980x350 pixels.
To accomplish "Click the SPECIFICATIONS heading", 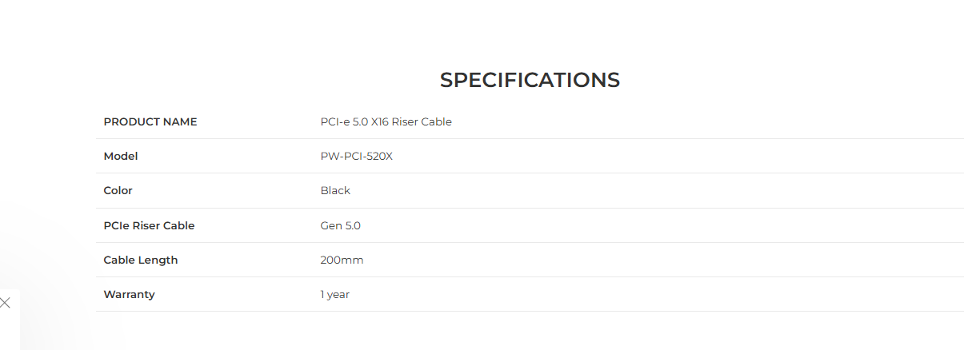I will (530, 80).
